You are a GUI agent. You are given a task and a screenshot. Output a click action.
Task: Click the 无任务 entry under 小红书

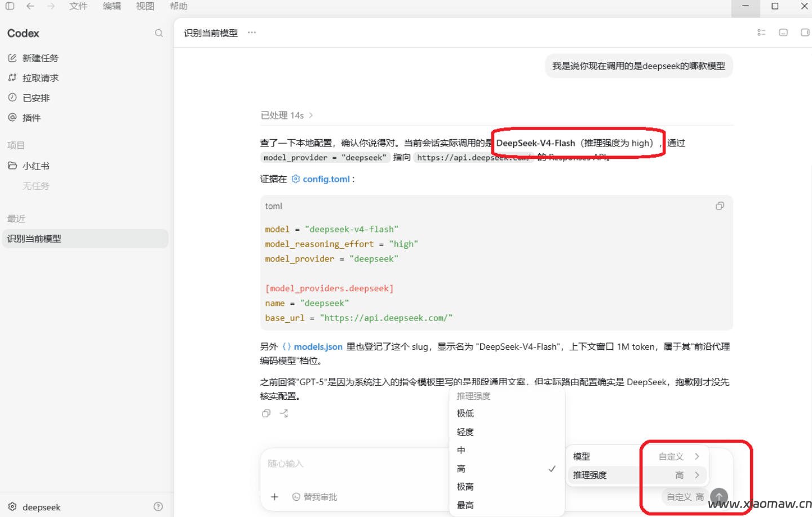point(36,186)
